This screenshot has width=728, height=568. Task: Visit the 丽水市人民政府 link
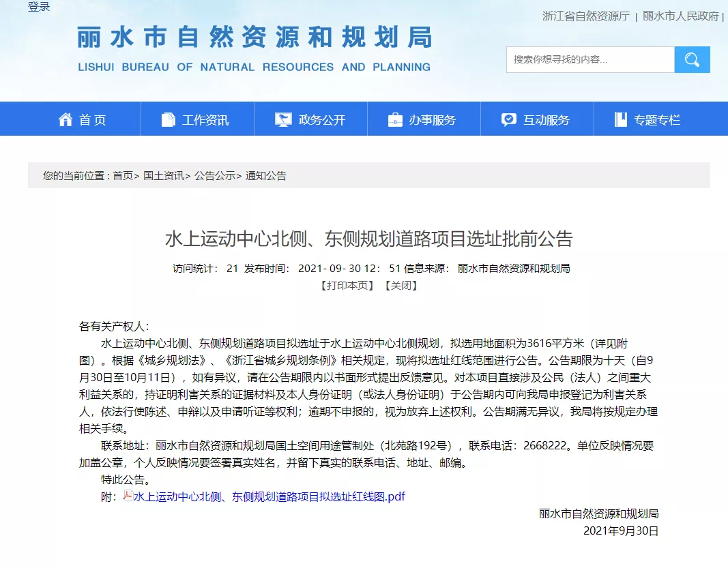point(680,16)
